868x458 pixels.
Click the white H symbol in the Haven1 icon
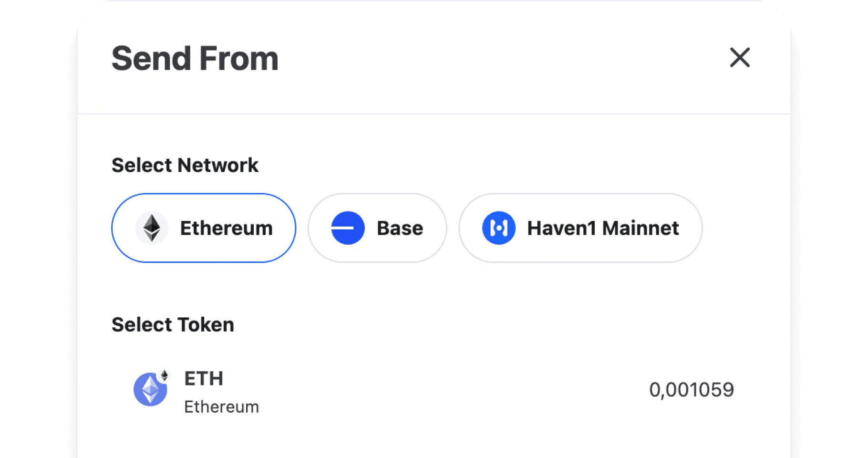tap(499, 228)
